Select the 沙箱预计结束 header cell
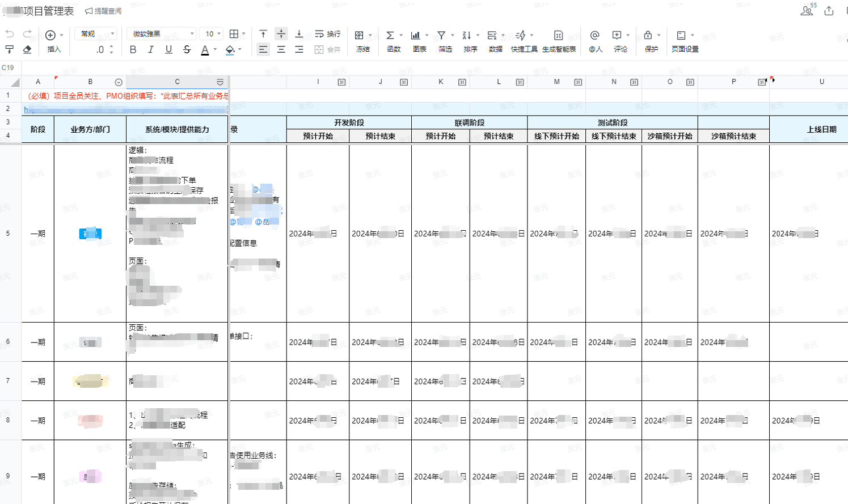The width and height of the screenshot is (848, 504). pyautogui.click(x=733, y=136)
